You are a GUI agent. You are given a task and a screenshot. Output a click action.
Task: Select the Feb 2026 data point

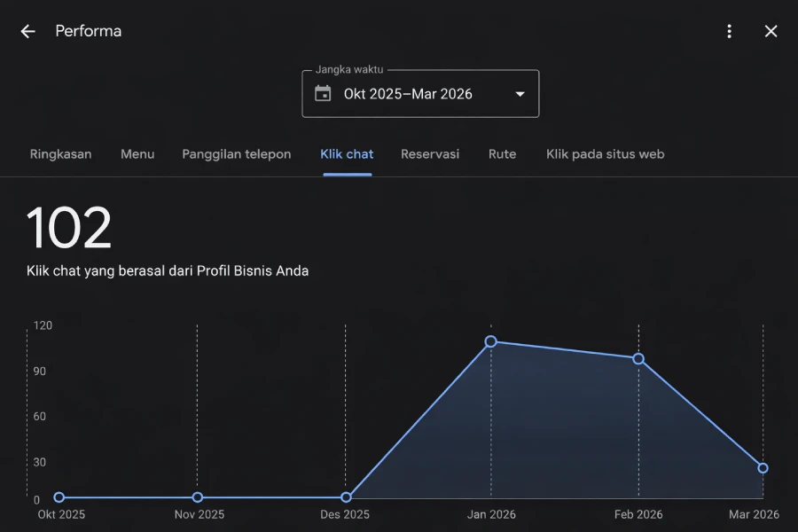point(638,359)
